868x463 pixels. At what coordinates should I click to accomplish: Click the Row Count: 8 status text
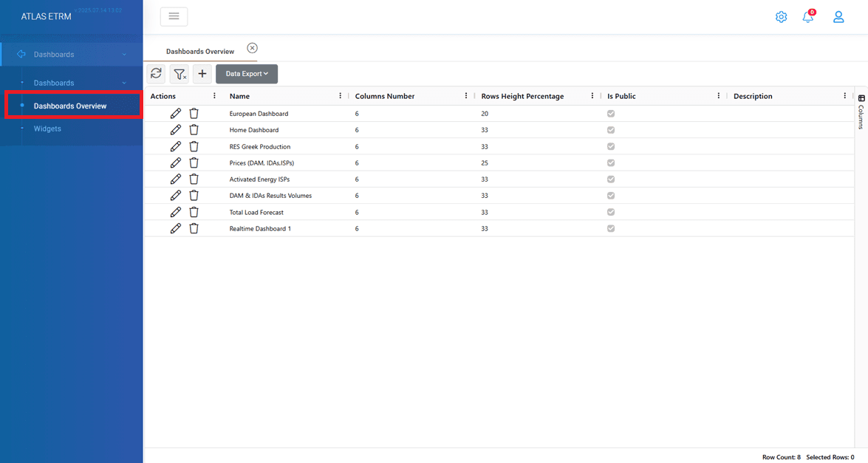tap(781, 458)
